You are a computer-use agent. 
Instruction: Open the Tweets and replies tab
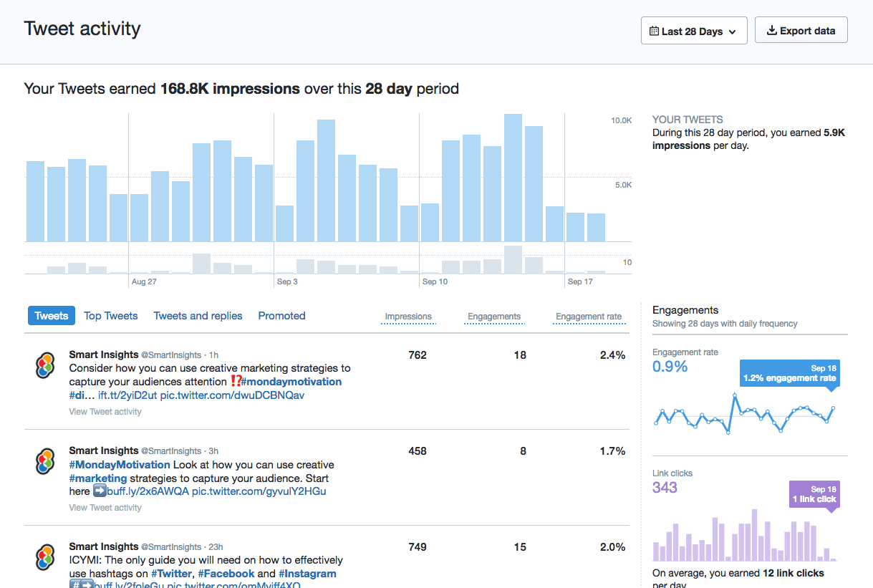[198, 316]
